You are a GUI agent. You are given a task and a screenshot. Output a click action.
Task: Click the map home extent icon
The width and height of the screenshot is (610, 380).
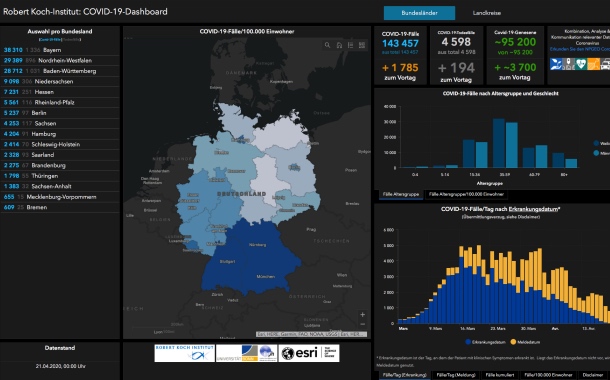[339, 45]
